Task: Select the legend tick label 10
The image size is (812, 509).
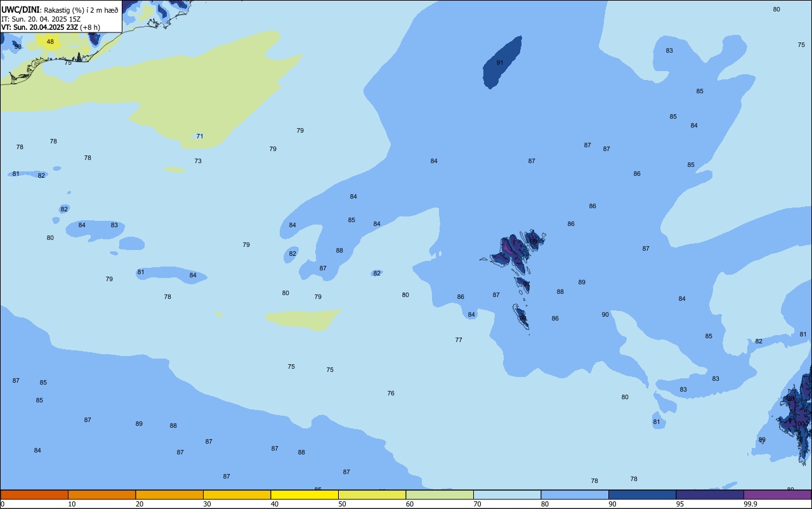Action: pos(72,504)
